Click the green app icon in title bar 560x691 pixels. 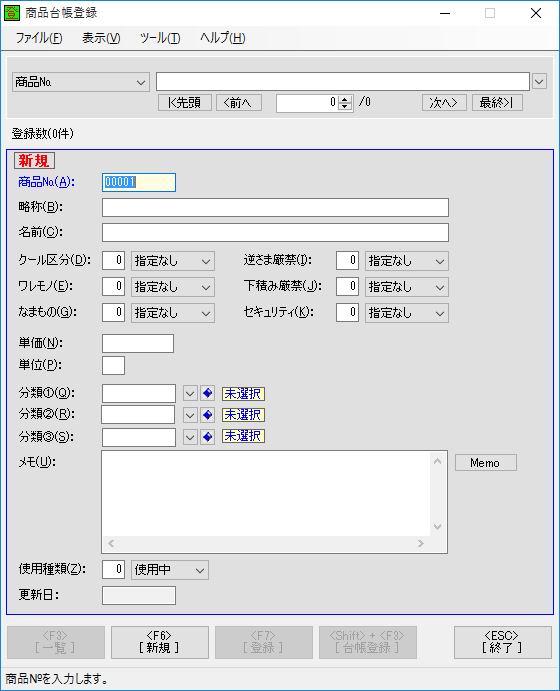12,13
